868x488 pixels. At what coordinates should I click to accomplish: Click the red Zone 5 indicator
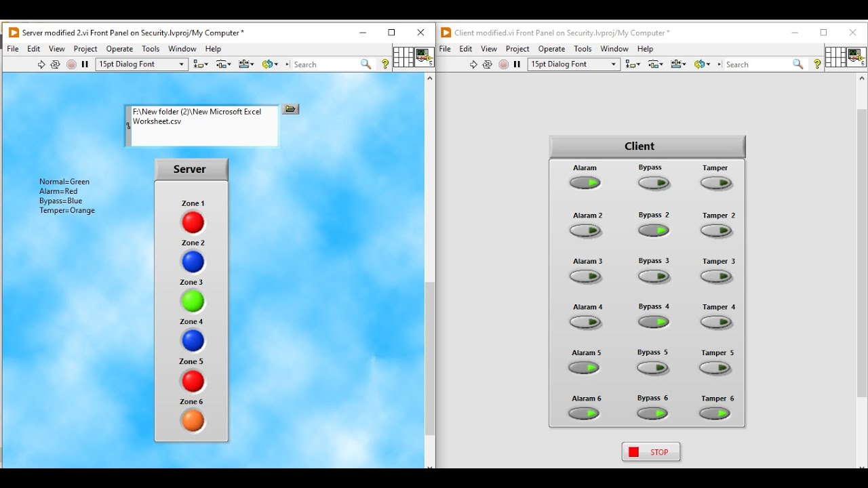(x=193, y=381)
